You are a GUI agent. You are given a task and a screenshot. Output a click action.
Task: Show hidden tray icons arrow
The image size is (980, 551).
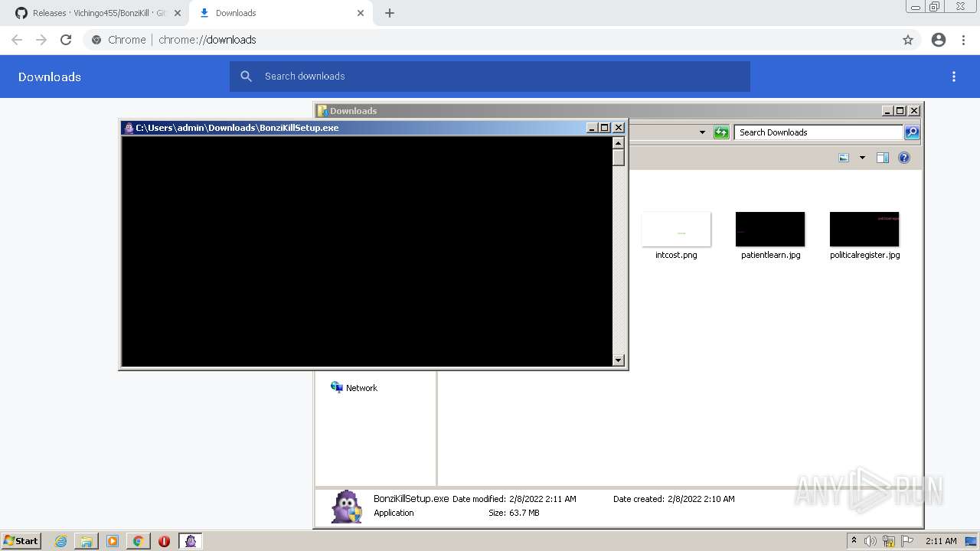coord(854,541)
